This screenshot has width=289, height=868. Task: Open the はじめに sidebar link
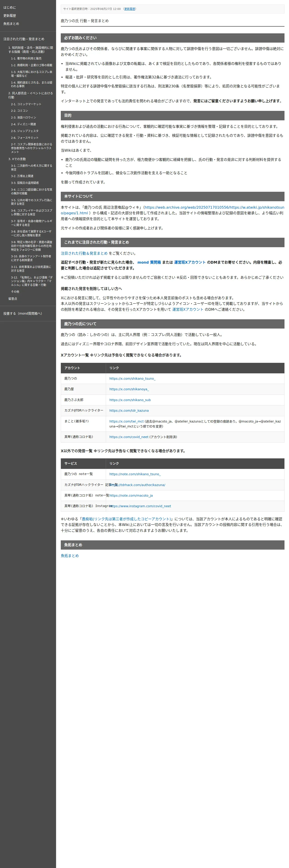(x=9, y=7)
